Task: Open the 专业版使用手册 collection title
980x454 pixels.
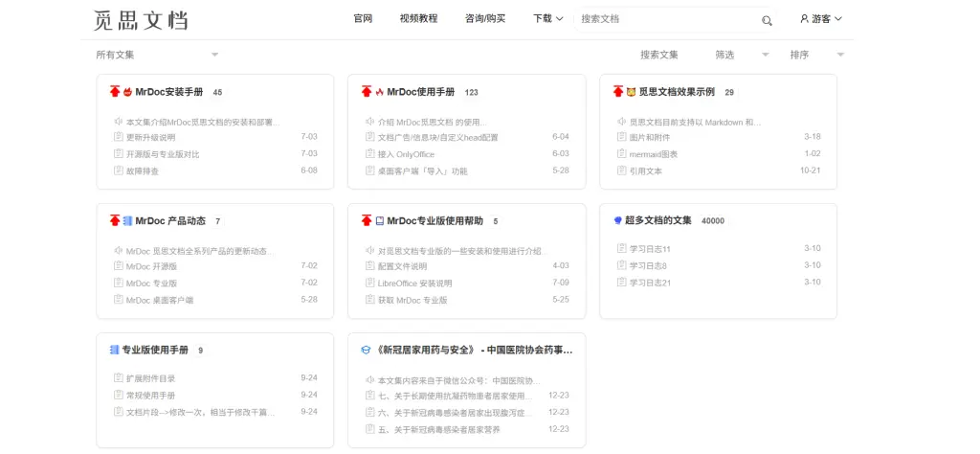Action: 155,351
